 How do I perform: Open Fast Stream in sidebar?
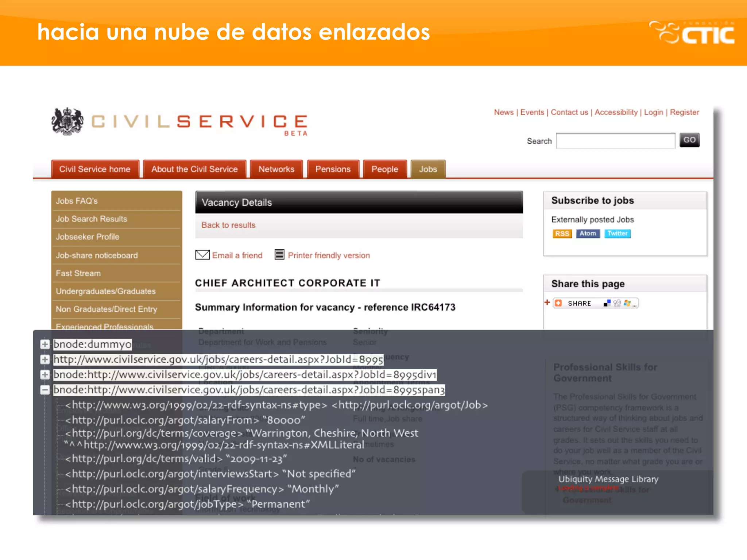tap(116, 273)
